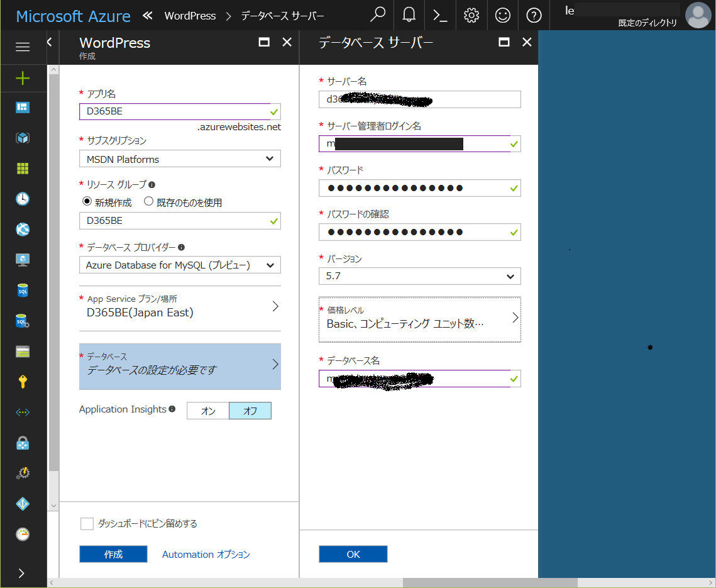716x588 pixels.
Task: Click the WordPress blade vertical scrollbar
Action: pyautogui.click(x=53, y=272)
